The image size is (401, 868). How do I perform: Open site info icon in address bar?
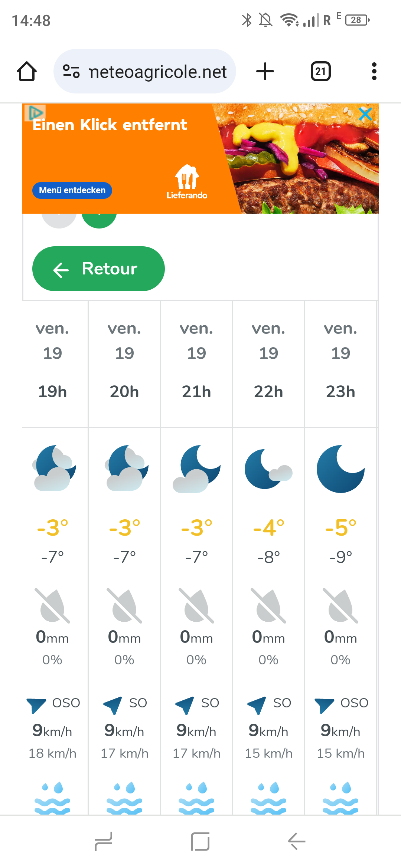coord(71,71)
